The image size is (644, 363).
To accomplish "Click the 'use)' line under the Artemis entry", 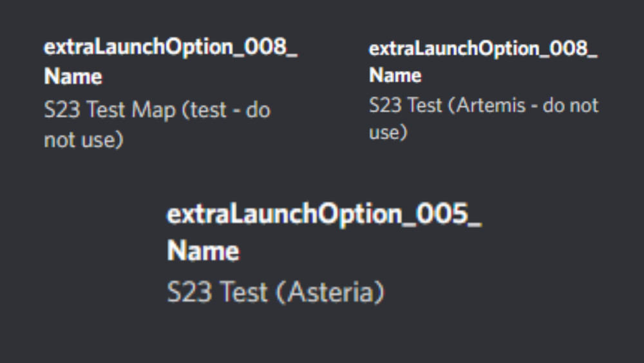I will pos(388,133).
